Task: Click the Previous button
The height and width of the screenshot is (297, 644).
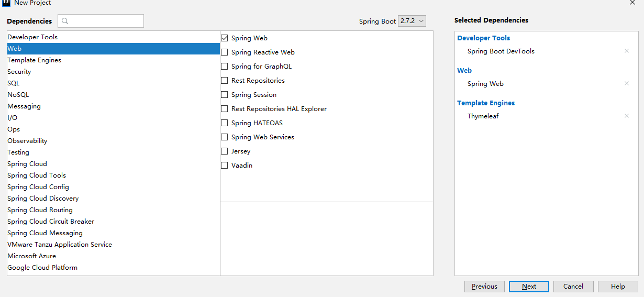Action: coord(484,287)
